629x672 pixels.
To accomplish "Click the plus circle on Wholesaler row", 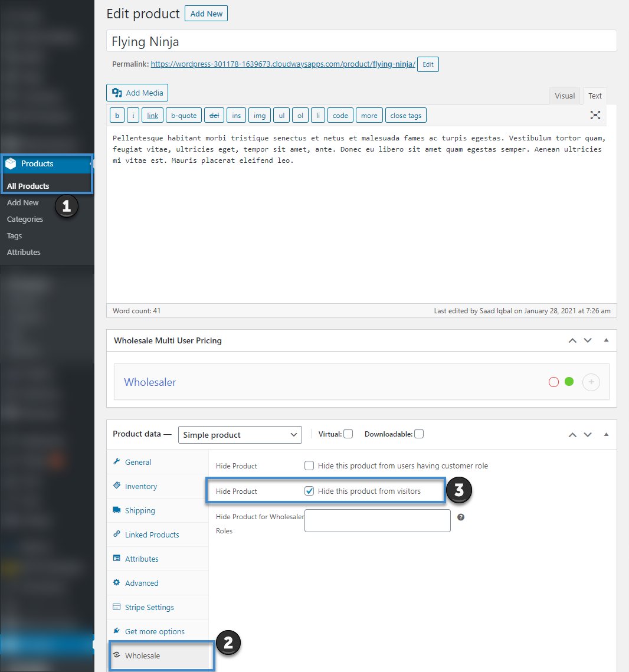I will click(x=591, y=382).
